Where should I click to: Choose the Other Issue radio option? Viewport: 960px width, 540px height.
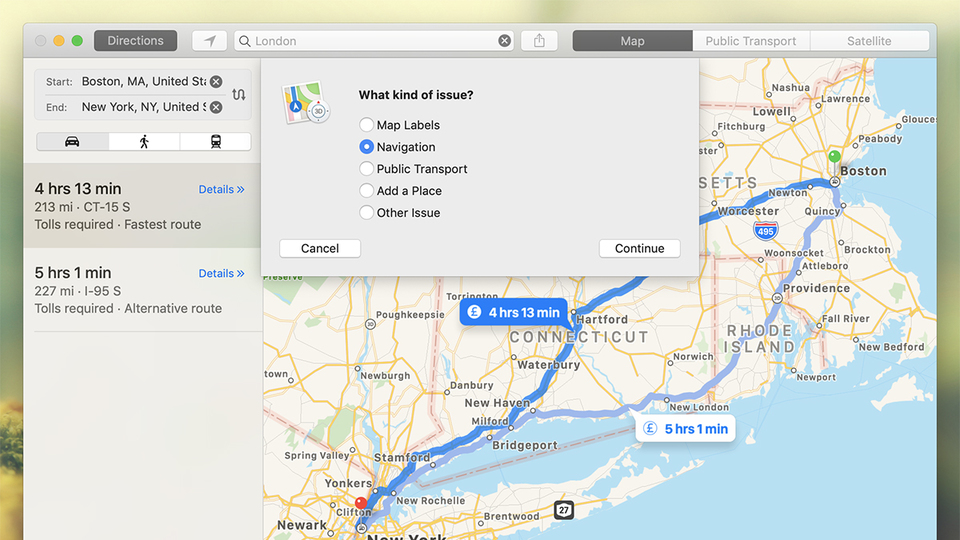point(366,213)
